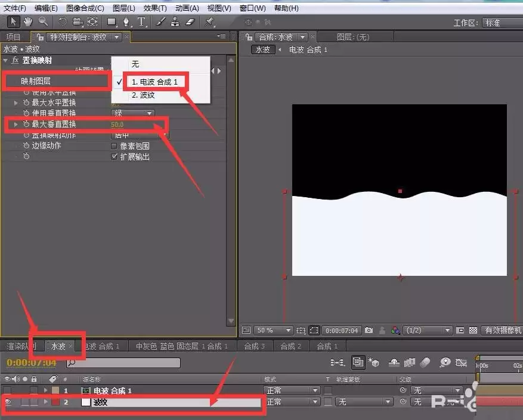The width and height of the screenshot is (523, 420).
Task: Open the 效果(T) menu
Action: click(155, 8)
